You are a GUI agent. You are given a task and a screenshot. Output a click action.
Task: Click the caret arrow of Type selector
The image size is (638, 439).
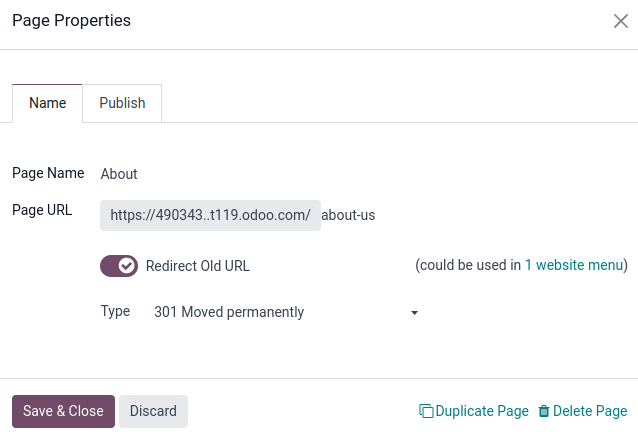point(414,313)
